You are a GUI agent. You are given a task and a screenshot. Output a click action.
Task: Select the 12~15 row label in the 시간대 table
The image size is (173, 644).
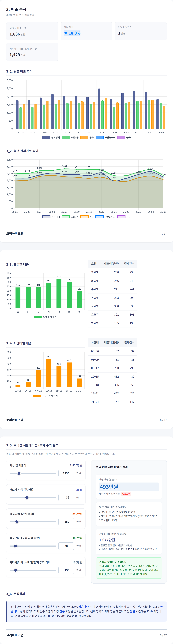(95, 377)
